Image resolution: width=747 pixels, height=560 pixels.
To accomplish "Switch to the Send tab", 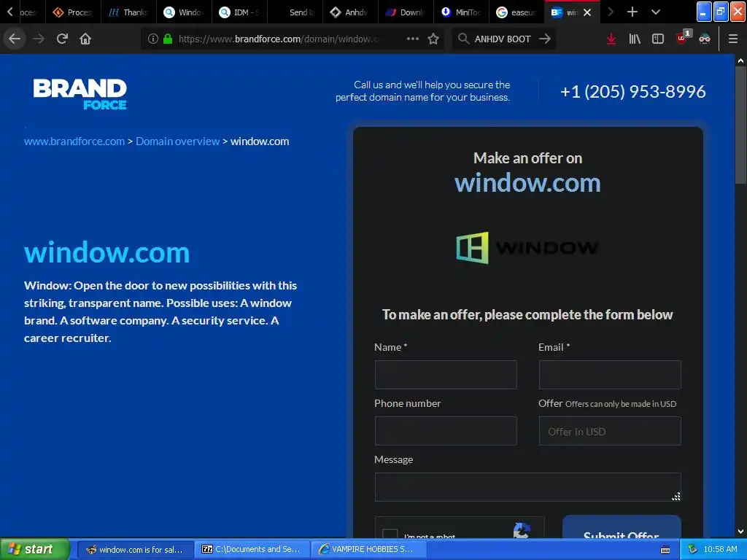I will click(295, 12).
